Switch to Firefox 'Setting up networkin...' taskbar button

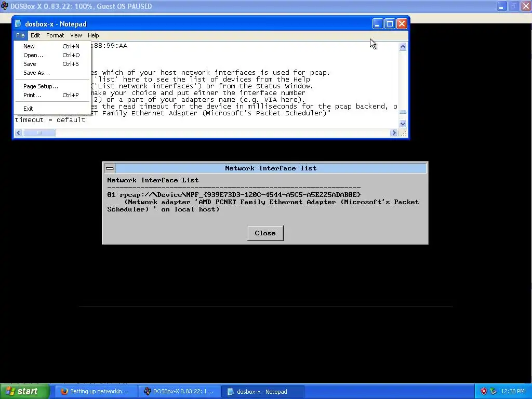click(x=96, y=392)
